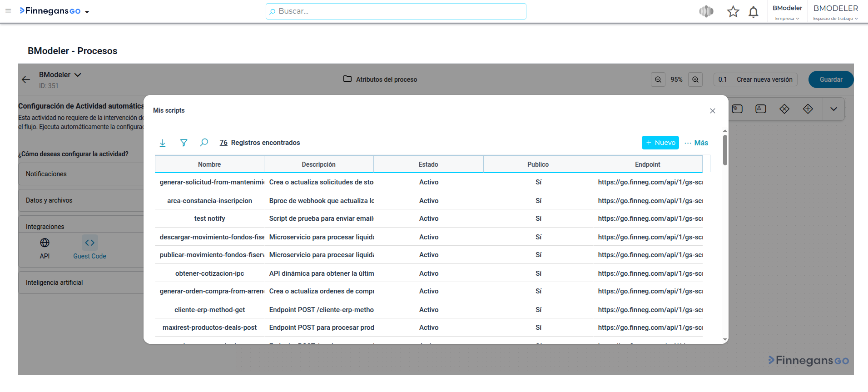Select the cliente-erp-method-get script
Viewport: 868px width, 392px height.
[209, 310]
